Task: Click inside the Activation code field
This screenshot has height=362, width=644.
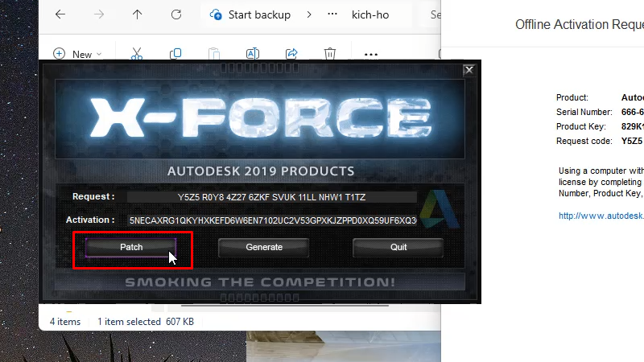Action: [272, 220]
